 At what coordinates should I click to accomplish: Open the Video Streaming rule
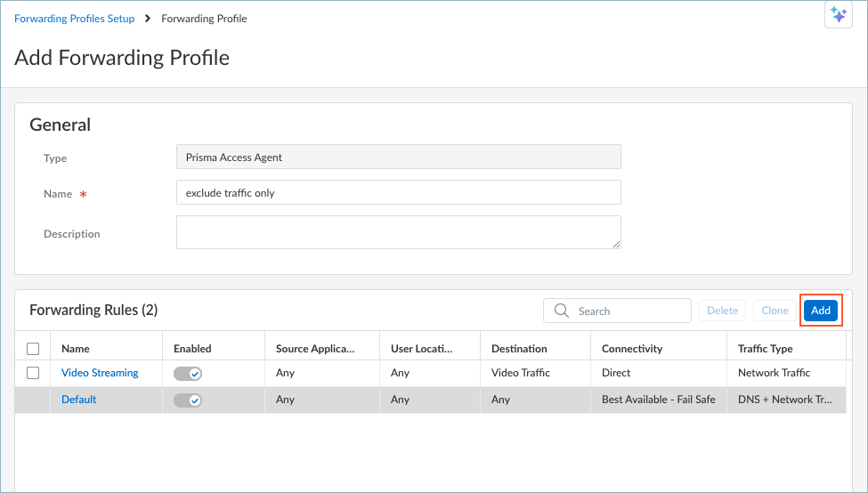tap(100, 373)
